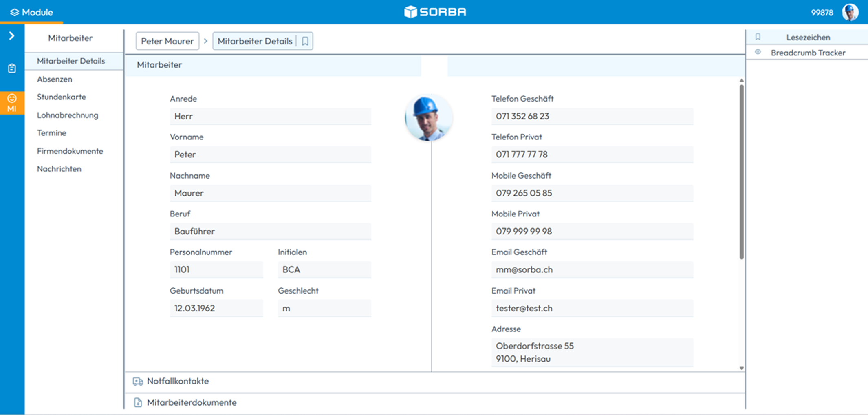Click the Email Geschäft field mm@sorba.ch
This screenshot has height=415, width=868.
pos(592,269)
